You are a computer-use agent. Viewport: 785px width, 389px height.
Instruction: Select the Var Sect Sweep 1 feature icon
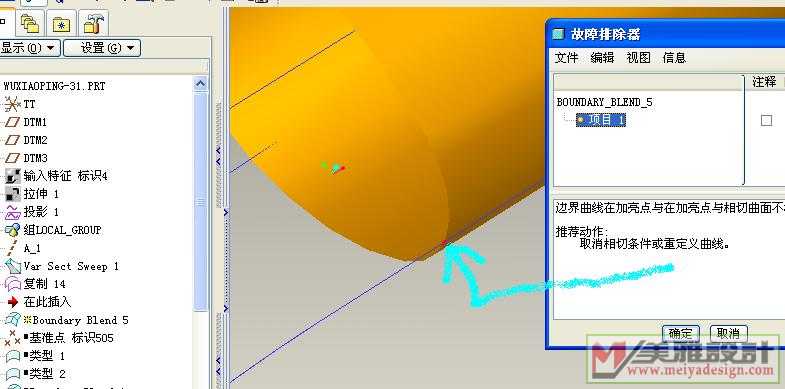tap(12, 266)
